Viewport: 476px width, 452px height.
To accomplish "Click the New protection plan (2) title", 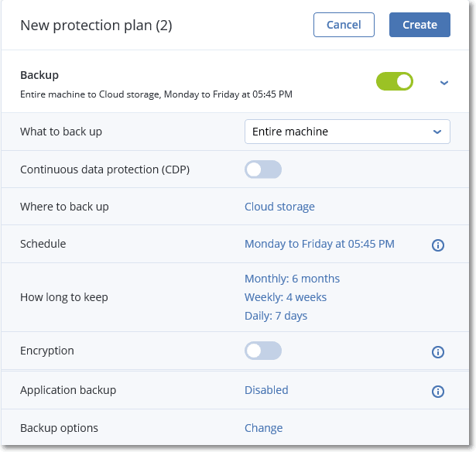I will [96, 26].
